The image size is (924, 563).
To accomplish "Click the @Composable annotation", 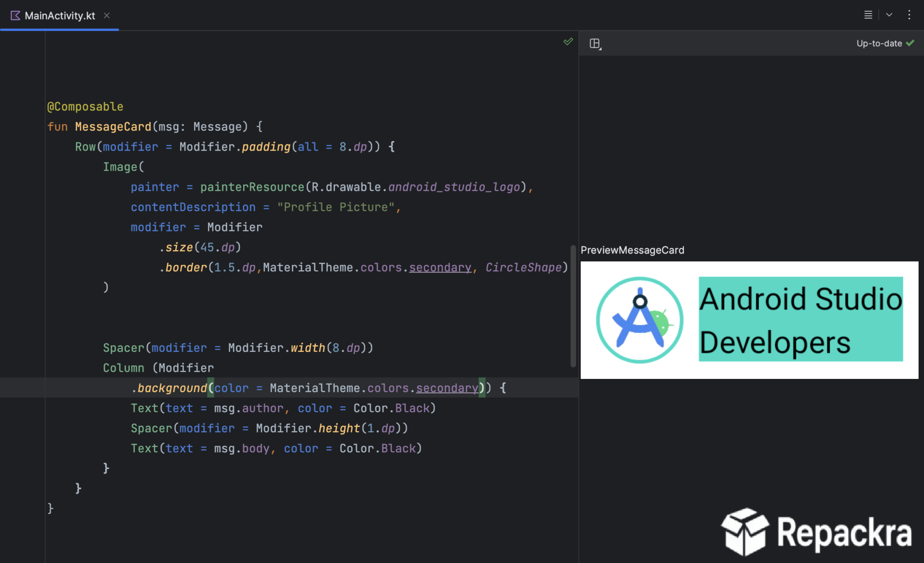I will point(85,106).
